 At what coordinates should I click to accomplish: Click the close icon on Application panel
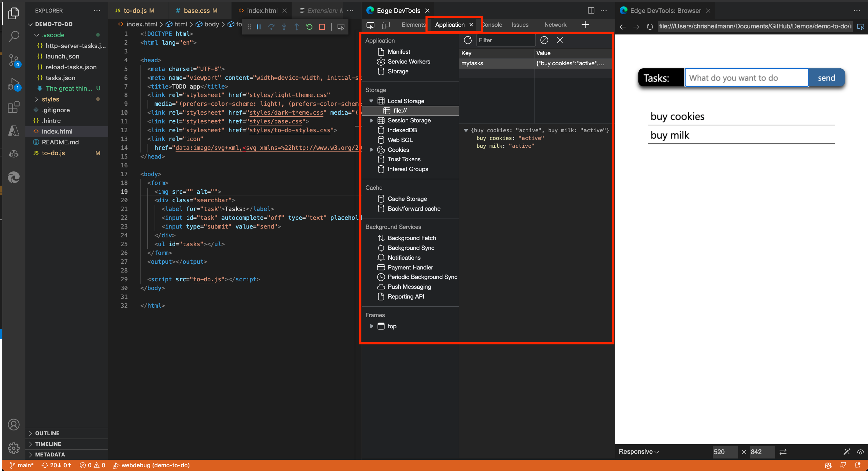(472, 24)
